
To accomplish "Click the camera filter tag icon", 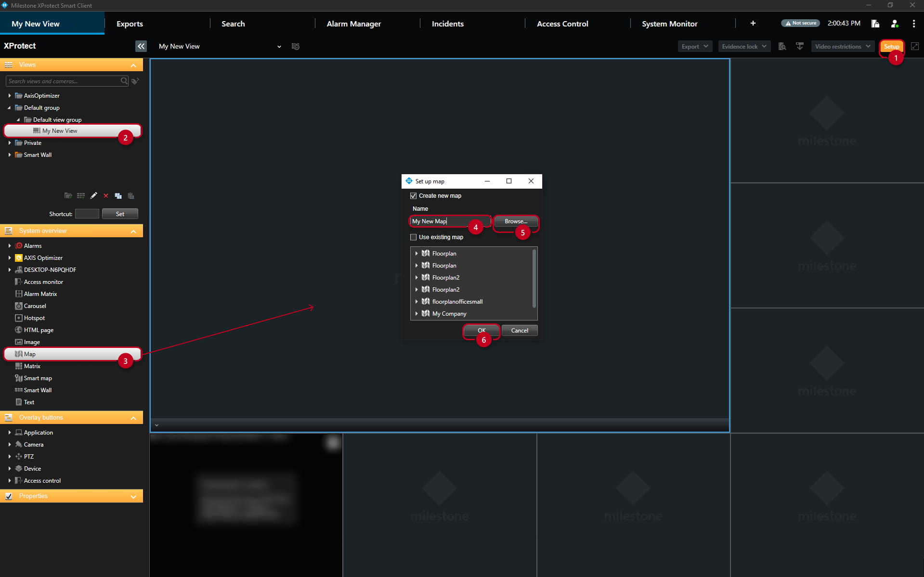I will pos(135,81).
